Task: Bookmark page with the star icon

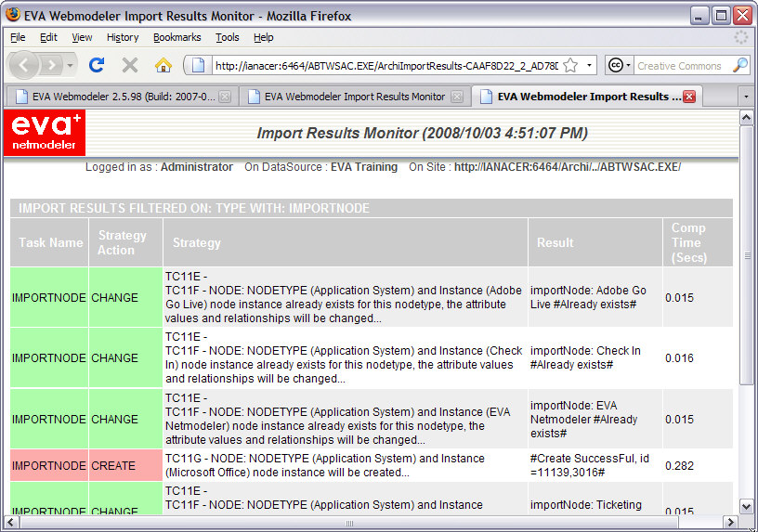Action: click(571, 65)
